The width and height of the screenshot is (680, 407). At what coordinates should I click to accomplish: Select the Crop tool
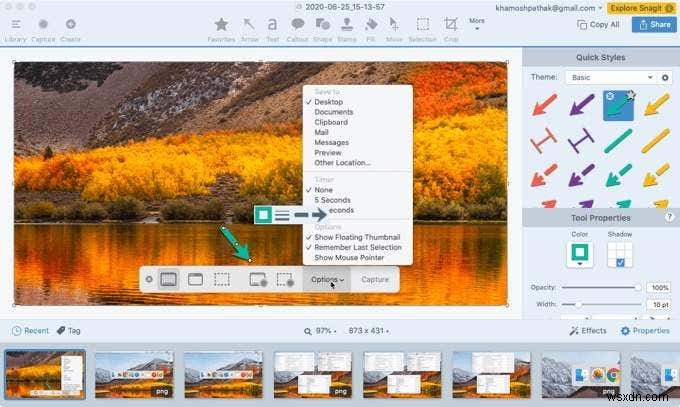451,30
